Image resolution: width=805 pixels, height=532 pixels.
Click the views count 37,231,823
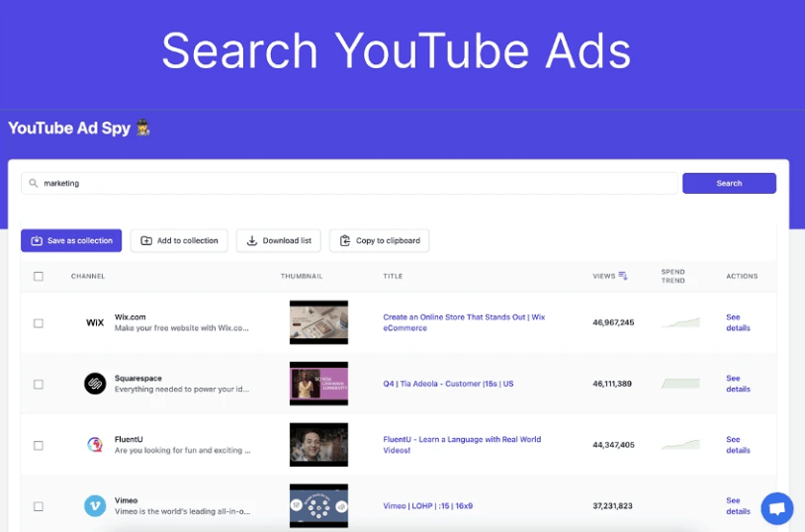(612, 506)
